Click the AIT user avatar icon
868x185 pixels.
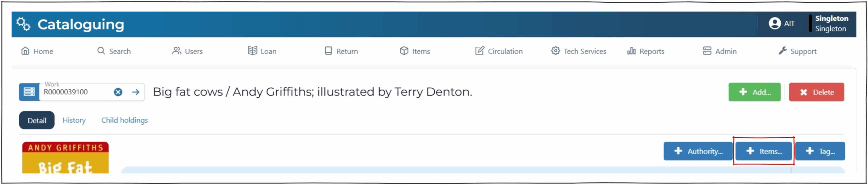click(774, 23)
